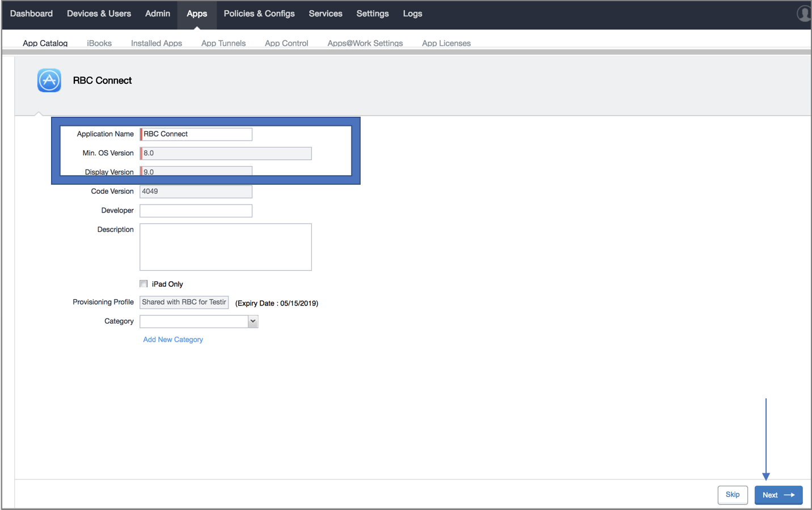
Task: Open the Installed Apps tab
Action: [x=157, y=43]
